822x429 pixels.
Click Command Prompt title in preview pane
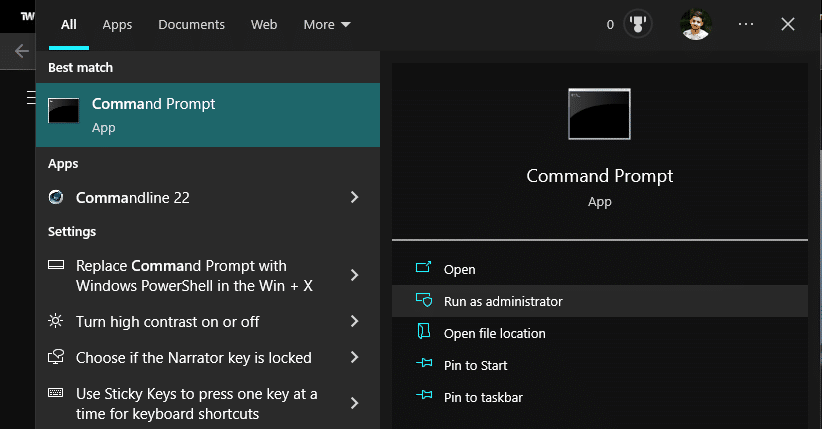click(x=599, y=176)
